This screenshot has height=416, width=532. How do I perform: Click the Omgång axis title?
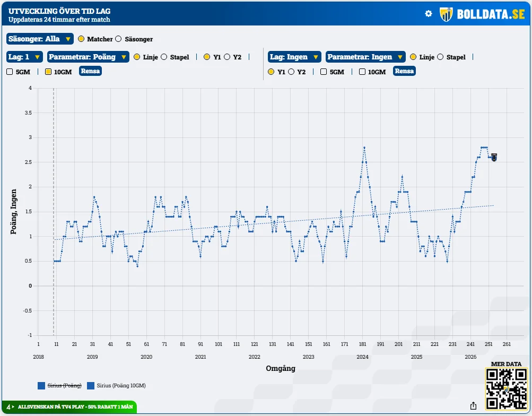(x=281, y=368)
